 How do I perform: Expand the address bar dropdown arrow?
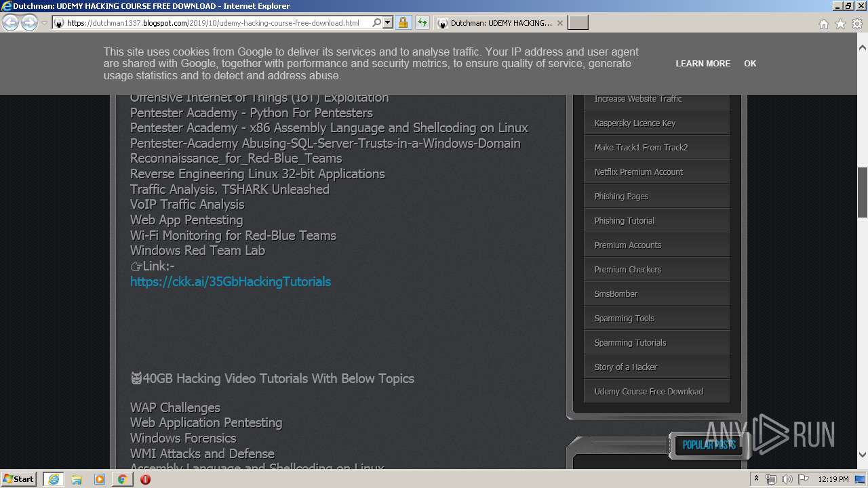(x=388, y=22)
